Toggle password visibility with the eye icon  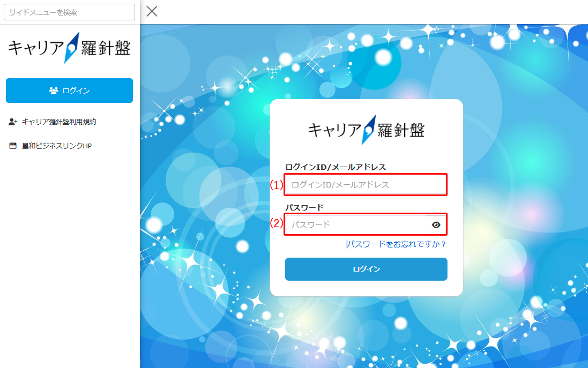(436, 225)
